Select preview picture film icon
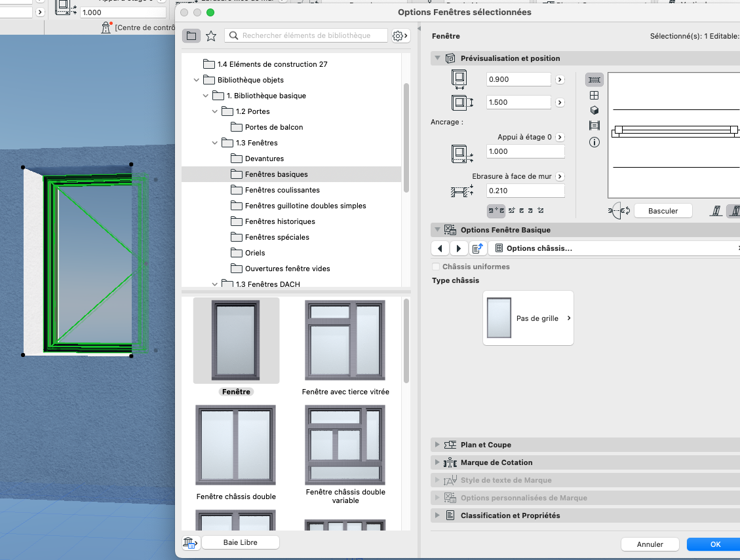 [x=594, y=126]
